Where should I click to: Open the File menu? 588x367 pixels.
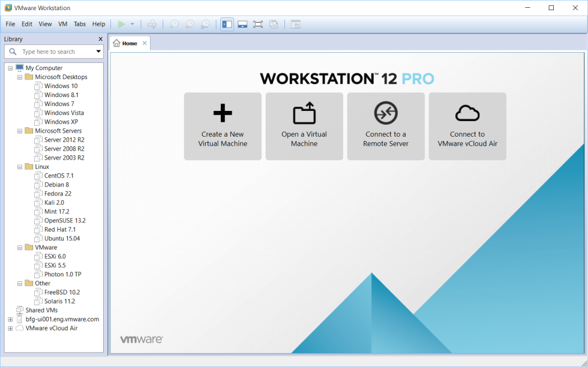(10, 24)
